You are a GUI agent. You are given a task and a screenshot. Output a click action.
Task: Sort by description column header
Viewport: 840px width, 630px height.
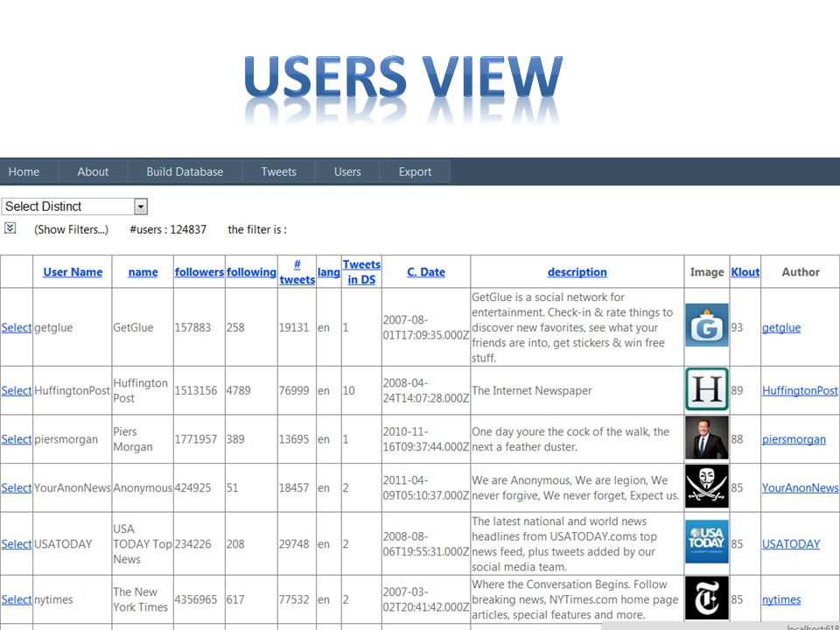pos(577,271)
